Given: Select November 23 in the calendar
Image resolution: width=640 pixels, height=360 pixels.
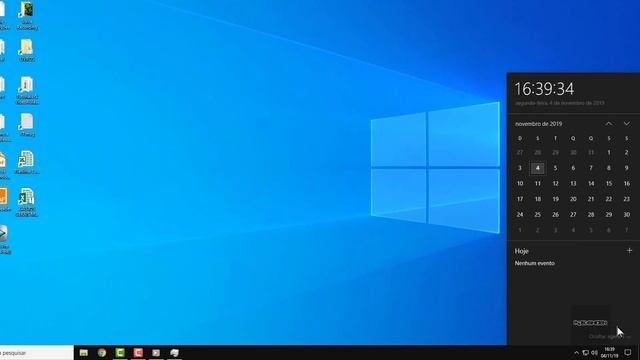Looking at the screenshot, I should click(627, 199).
